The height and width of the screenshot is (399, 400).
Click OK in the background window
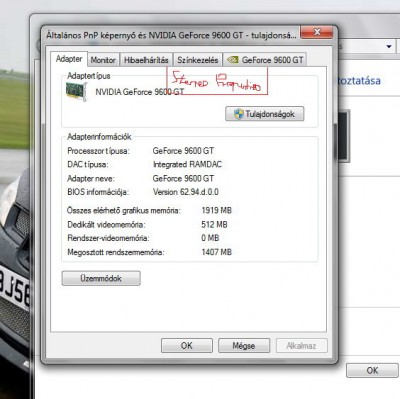[372, 370]
